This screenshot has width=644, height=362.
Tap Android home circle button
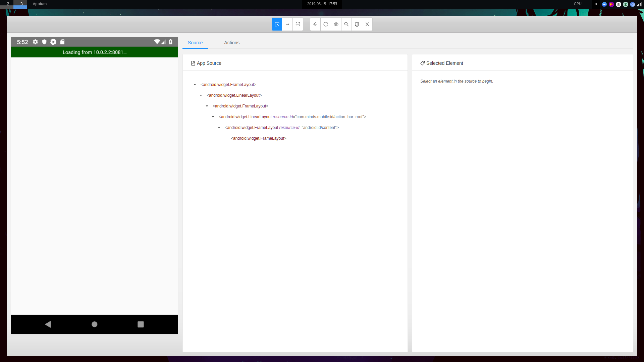pos(95,324)
